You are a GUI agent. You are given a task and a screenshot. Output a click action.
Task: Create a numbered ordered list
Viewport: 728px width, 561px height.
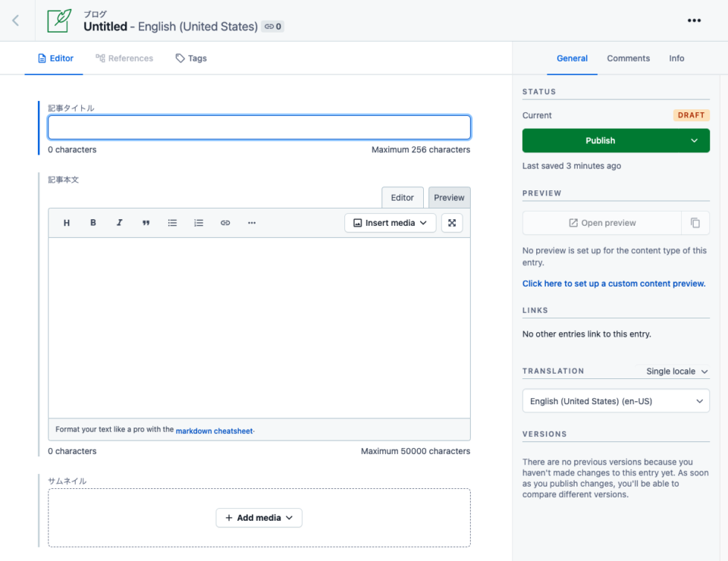point(199,223)
